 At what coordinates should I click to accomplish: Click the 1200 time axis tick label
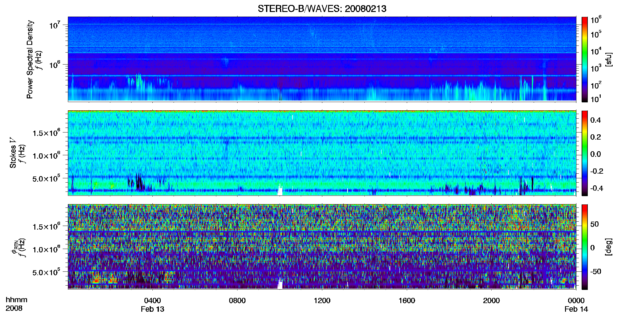coord(322,301)
